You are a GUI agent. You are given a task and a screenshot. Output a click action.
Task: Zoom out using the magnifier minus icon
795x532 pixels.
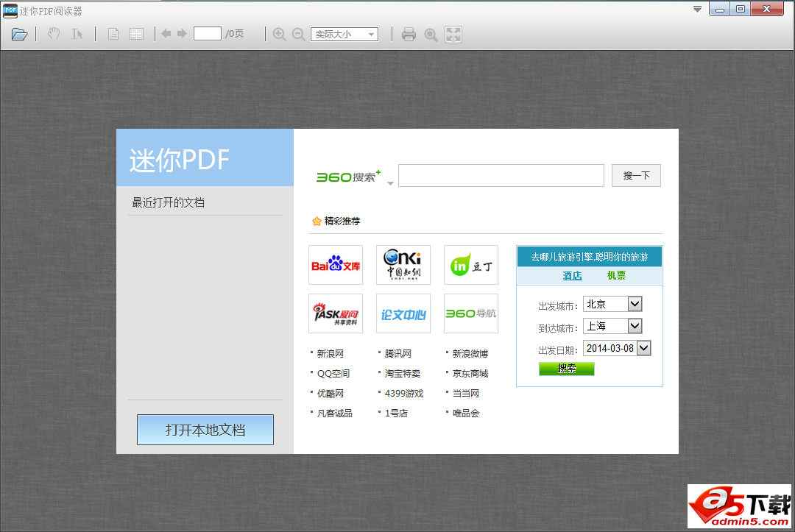(x=299, y=33)
